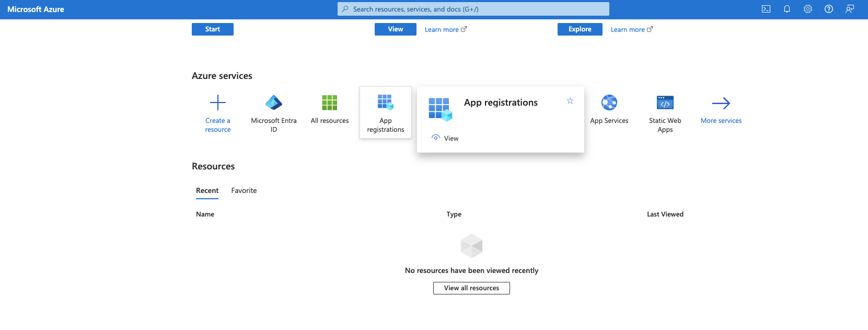
Task: Open the App Services icon
Action: point(609,103)
